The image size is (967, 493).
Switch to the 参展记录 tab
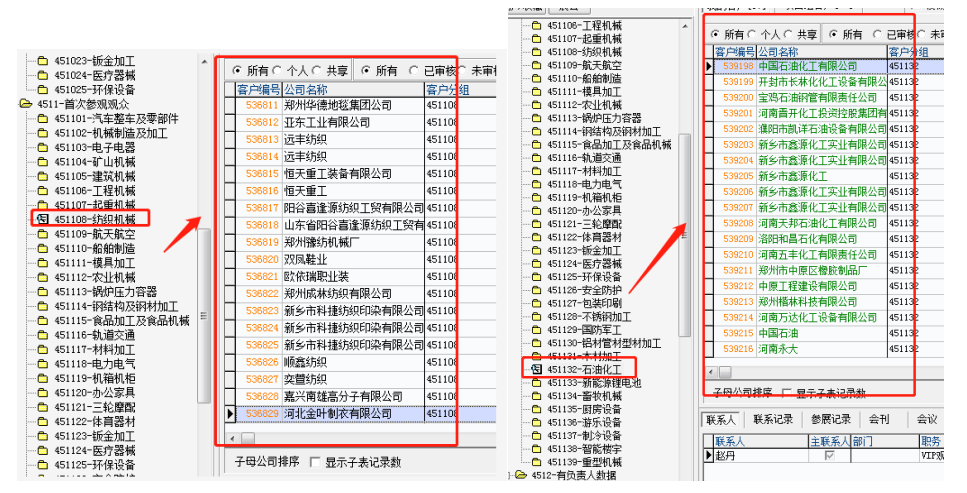pyautogui.click(x=831, y=420)
